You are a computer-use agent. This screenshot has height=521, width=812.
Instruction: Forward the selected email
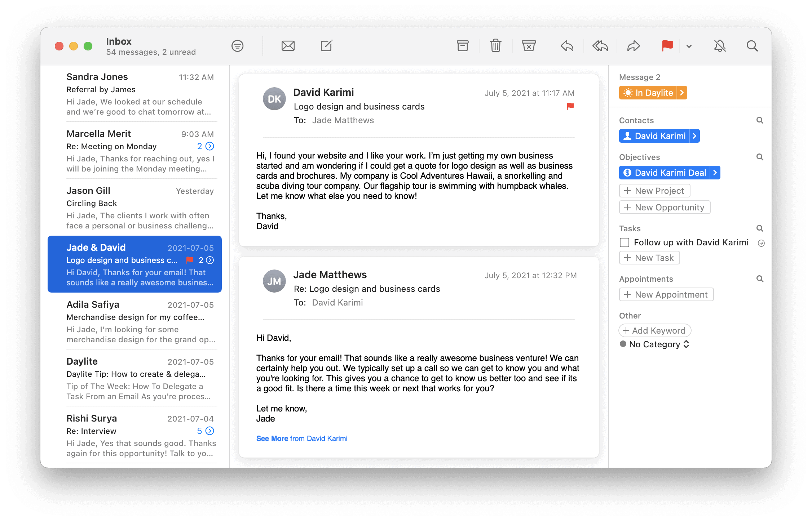pyautogui.click(x=633, y=46)
